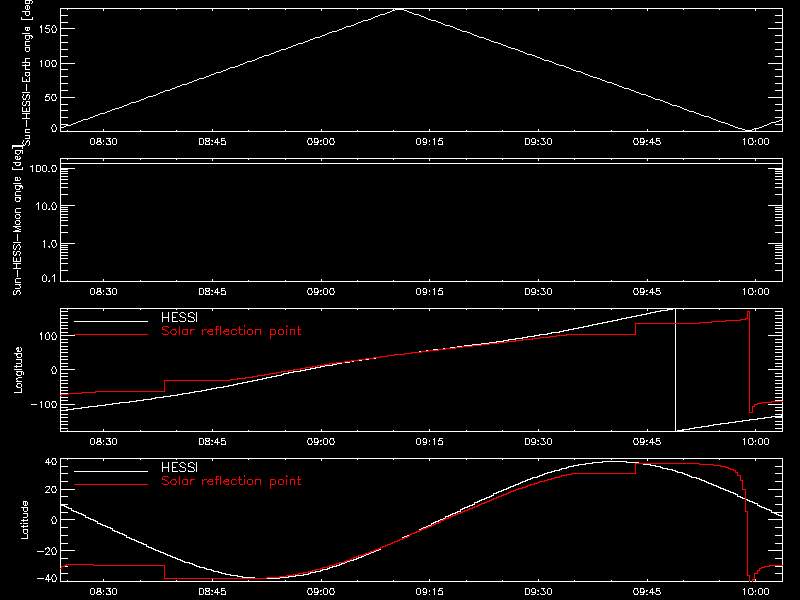Click 09:15 under the Longitude plot
The width and height of the screenshot is (800, 600).
coord(429,442)
